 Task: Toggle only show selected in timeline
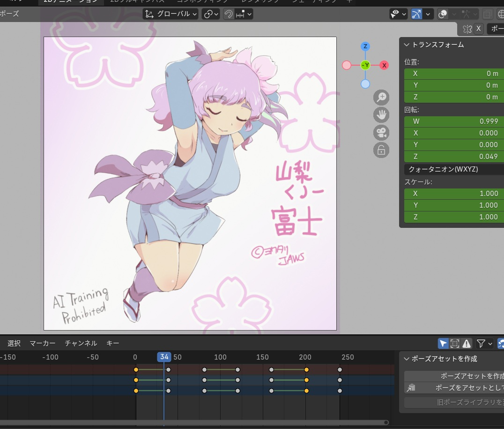click(x=443, y=344)
